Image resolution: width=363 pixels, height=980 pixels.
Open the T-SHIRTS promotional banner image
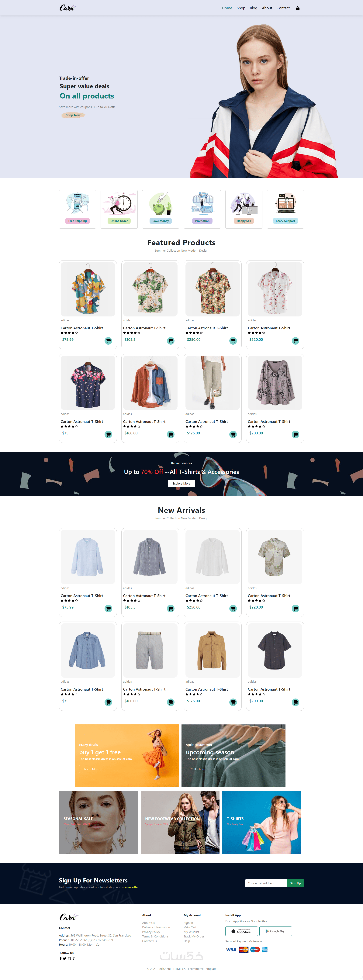[262, 823]
